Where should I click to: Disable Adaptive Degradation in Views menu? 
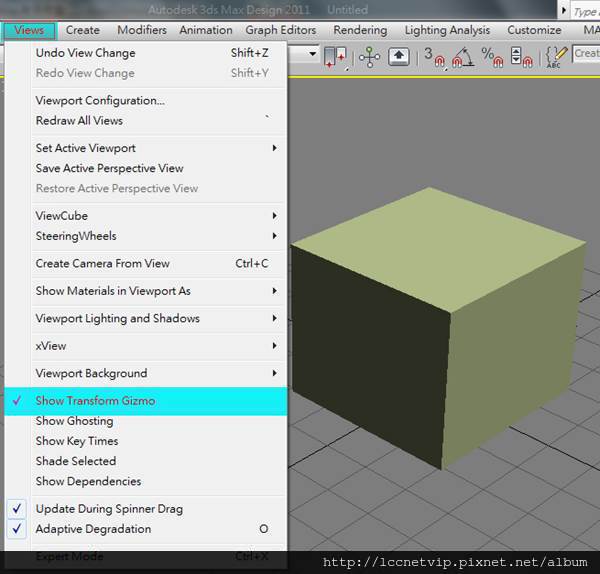pyautogui.click(x=93, y=529)
